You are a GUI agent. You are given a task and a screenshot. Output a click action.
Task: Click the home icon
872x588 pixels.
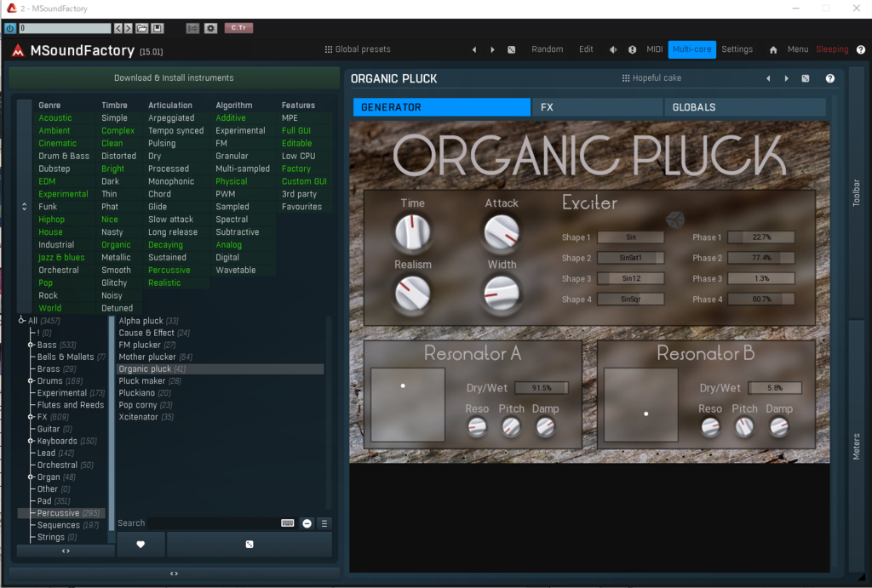[773, 49]
